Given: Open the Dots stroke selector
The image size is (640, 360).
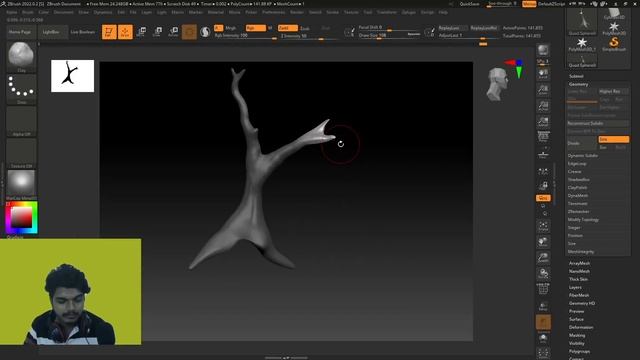Looking at the screenshot, I should (x=21, y=89).
